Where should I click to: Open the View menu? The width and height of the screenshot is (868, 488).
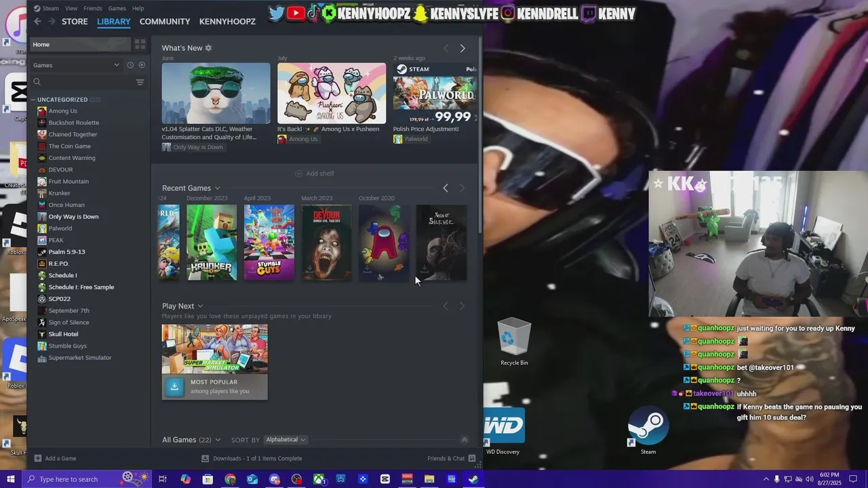pos(71,8)
